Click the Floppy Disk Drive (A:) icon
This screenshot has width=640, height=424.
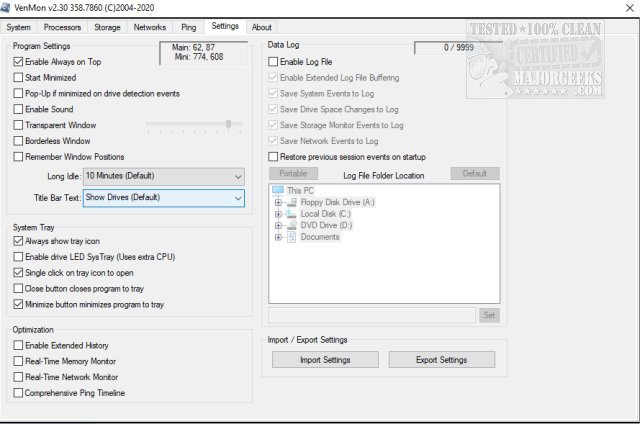(291, 202)
